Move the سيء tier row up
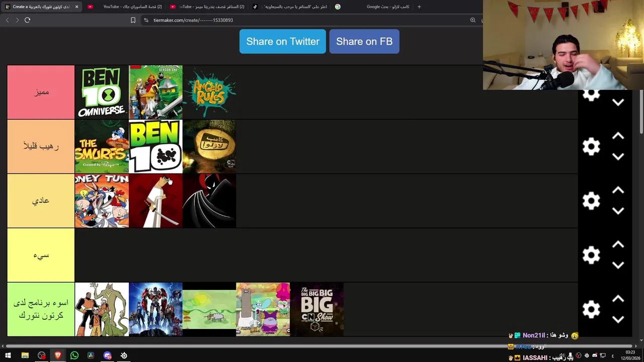The image size is (644, 362). click(x=618, y=245)
